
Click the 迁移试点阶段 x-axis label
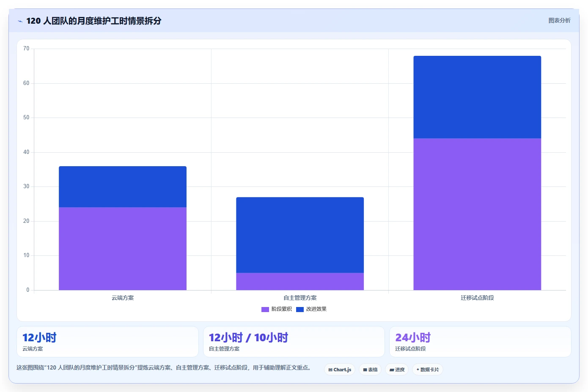point(477,298)
